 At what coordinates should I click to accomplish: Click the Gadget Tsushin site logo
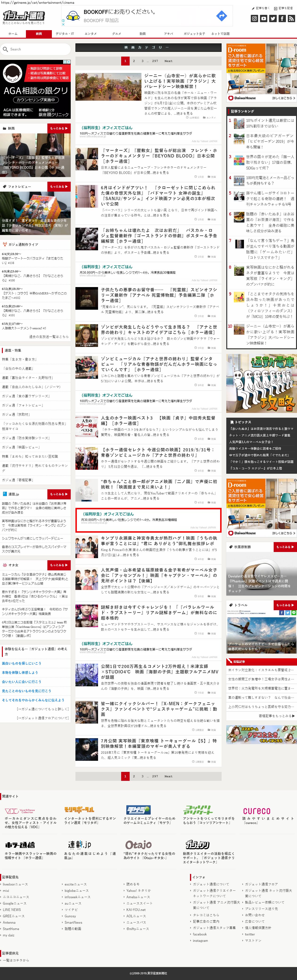[24, 16]
